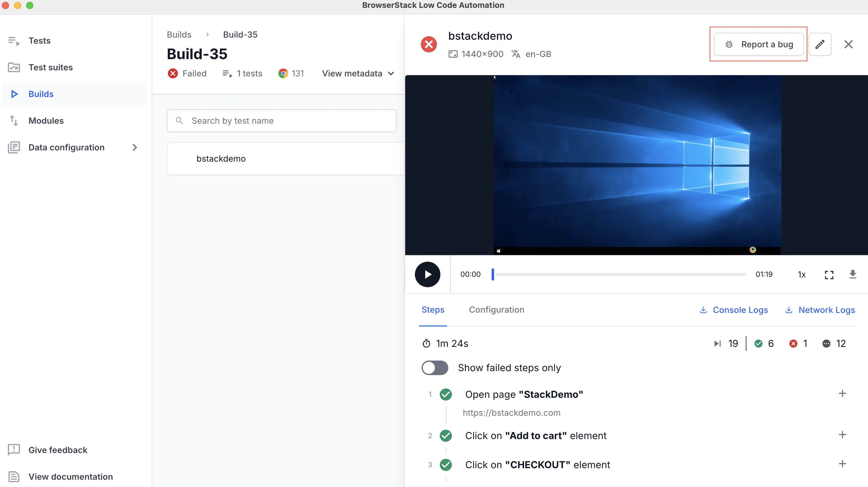Viewport: 868px width, 487px height.
Task: Change 1x playback speed
Action: (x=802, y=274)
